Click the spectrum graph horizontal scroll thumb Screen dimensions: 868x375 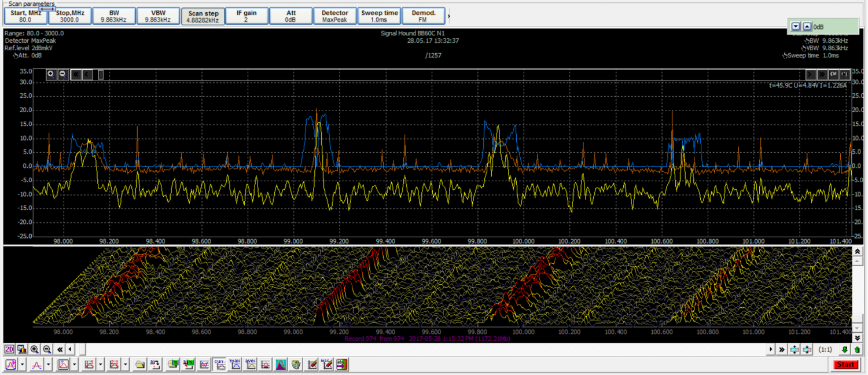point(101,74)
